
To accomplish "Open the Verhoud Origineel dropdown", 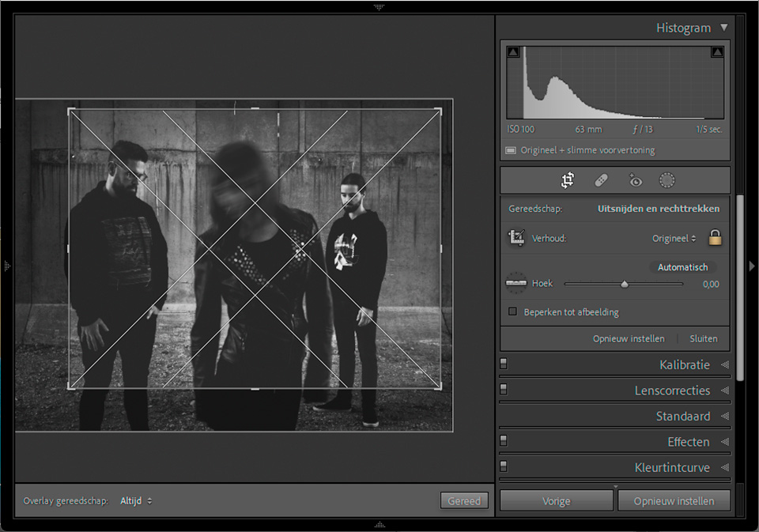I will coord(674,238).
